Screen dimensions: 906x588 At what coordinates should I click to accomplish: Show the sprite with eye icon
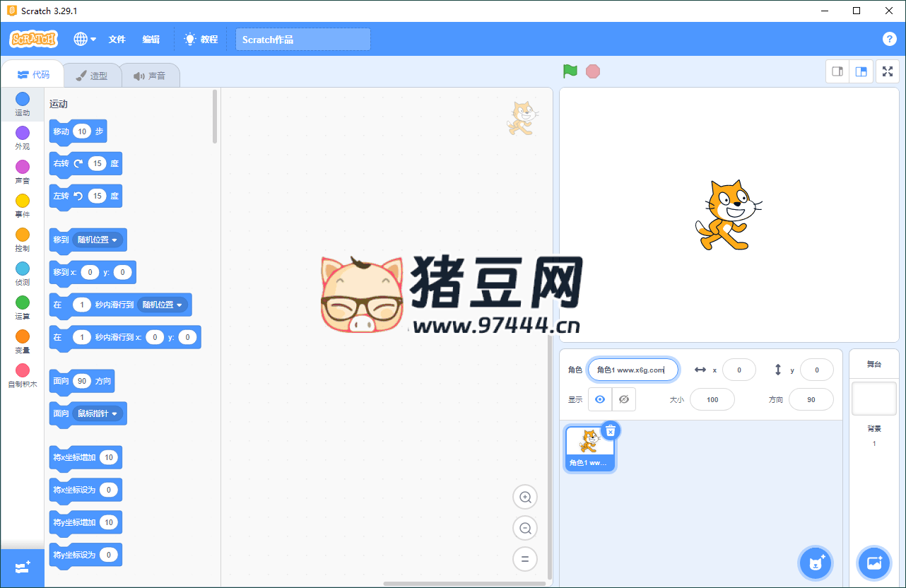600,399
